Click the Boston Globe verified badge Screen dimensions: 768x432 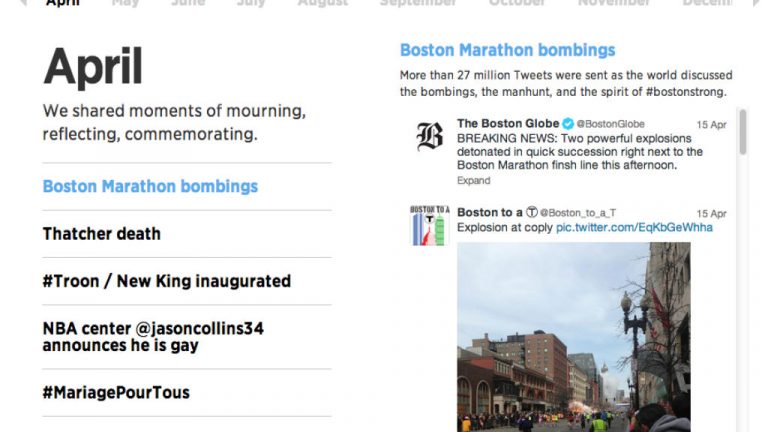[x=568, y=123]
